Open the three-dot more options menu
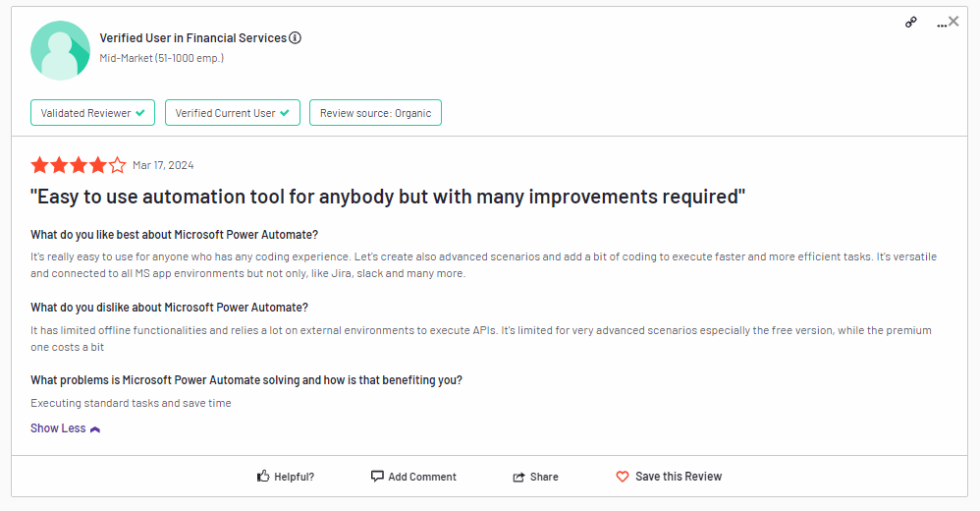The height and width of the screenshot is (511, 980). pos(941,25)
